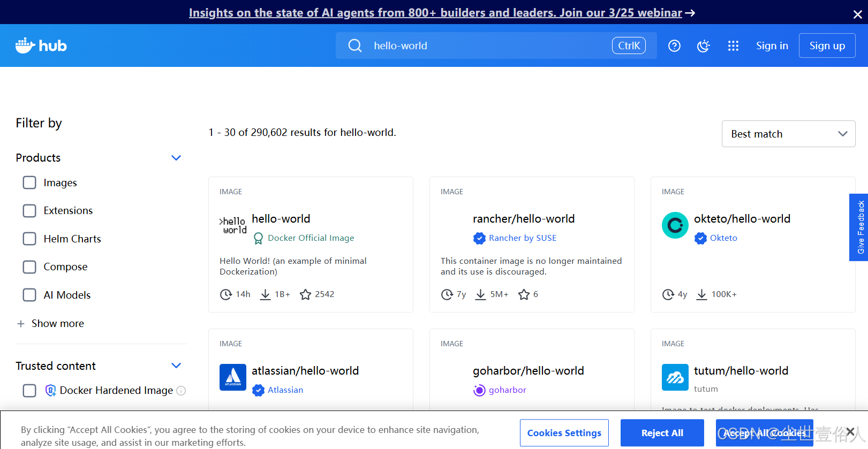Click the hello-world image logo
The width and height of the screenshot is (868, 449).
tap(233, 225)
